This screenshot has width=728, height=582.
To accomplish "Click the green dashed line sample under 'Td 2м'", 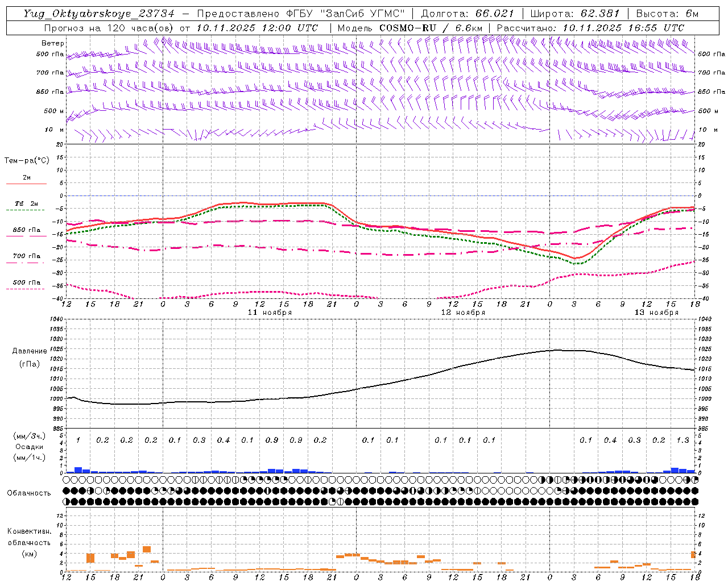I will [x=25, y=210].
